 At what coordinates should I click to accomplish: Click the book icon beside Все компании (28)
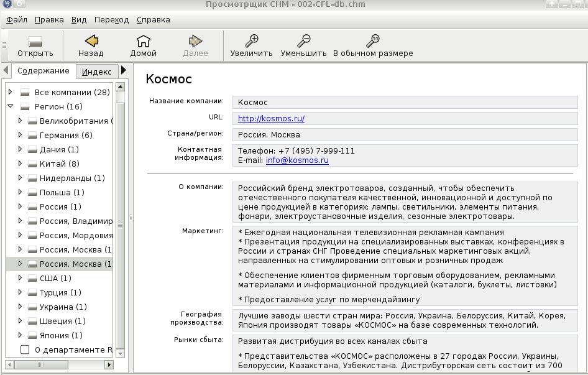tap(25, 92)
